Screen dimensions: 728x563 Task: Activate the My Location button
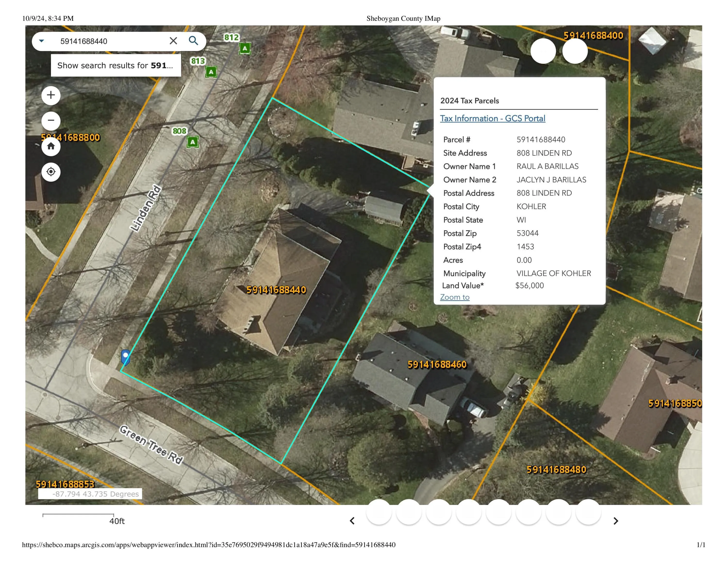click(51, 172)
